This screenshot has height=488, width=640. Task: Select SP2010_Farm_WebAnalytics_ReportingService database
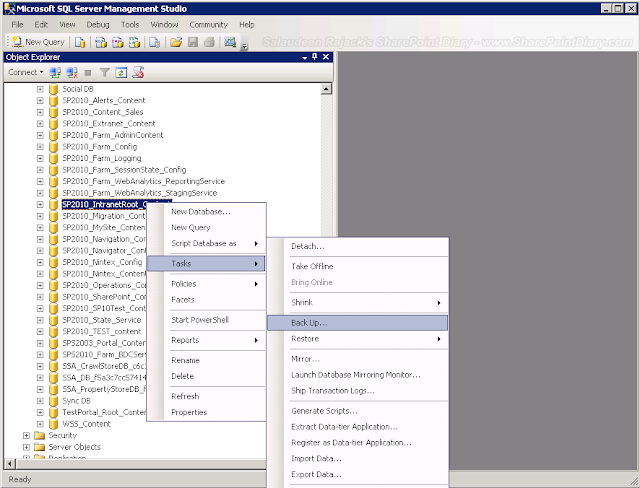pyautogui.click(x=143, y=181)
